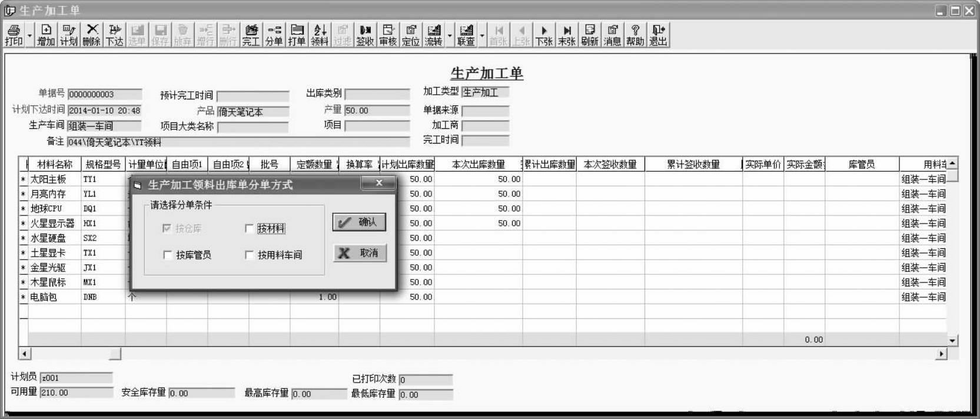Viewport: 980px width, 419px height.
Task: Click the grayed 放弃 (Discard) toolbar icon
Action: coord(183,35)
